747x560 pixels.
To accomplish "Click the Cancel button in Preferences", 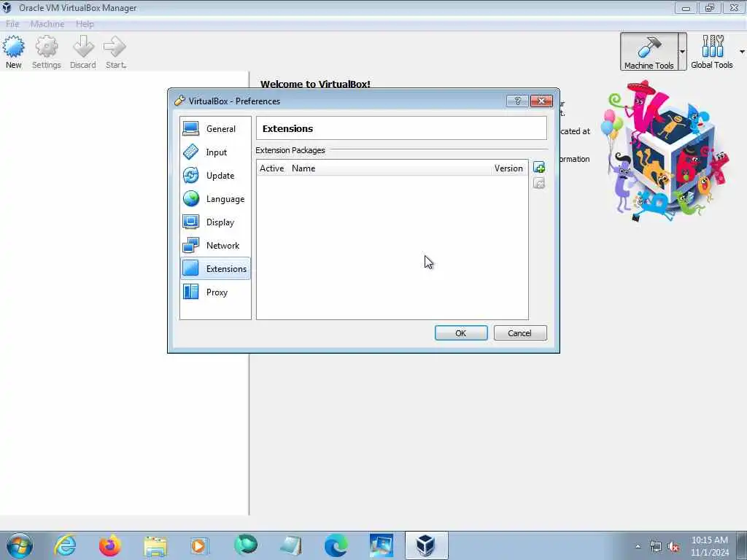I will 520,332.
